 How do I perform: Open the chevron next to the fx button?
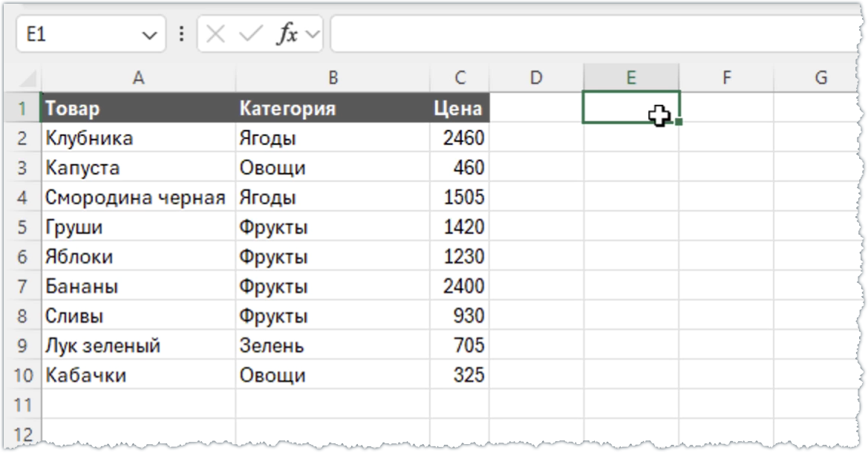[x=313, y=34]
